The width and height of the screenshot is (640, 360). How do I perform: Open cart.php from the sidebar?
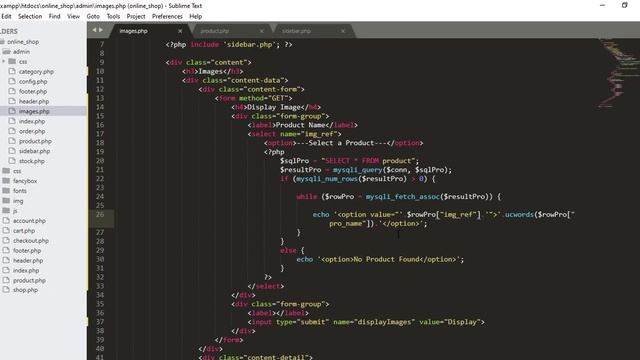coord(24,231)
